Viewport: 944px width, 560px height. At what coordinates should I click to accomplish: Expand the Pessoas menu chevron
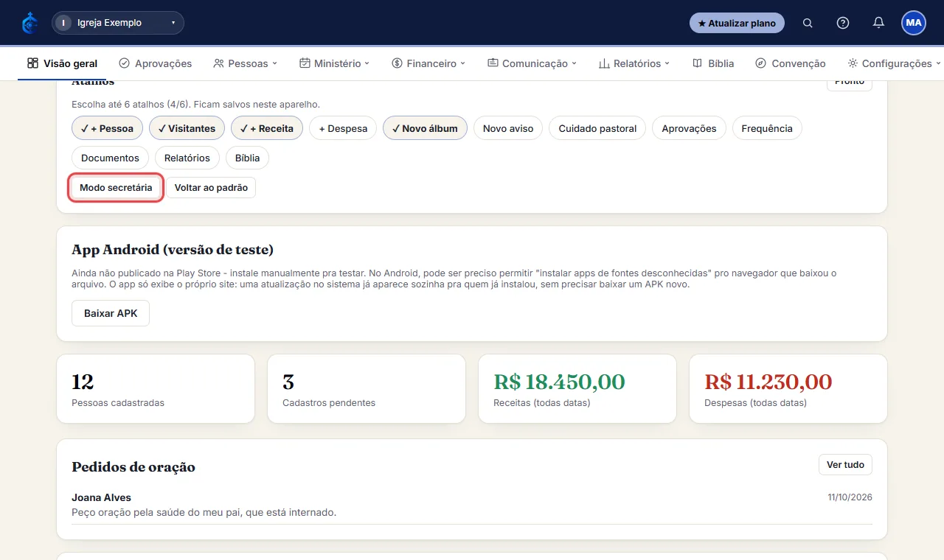275,63
